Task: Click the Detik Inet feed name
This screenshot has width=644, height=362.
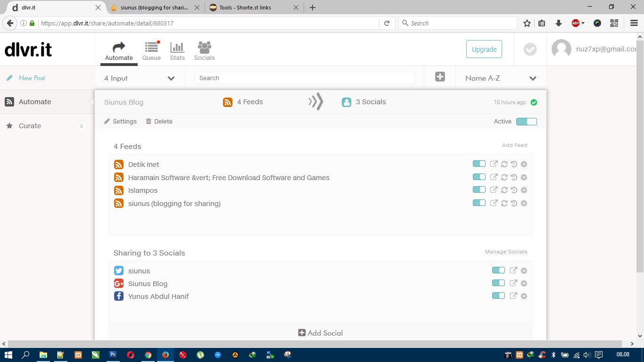Action: click(x=144, y=165)
